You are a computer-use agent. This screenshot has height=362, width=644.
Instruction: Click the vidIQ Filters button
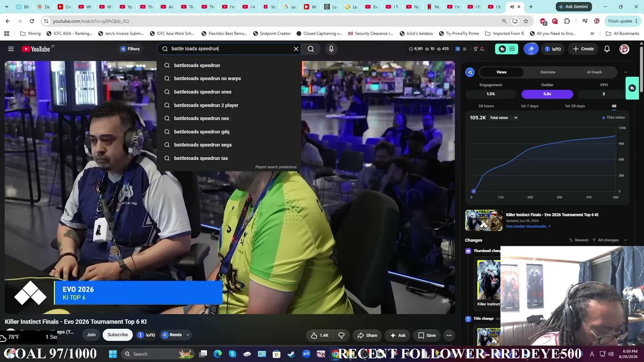tap(130, 49)
